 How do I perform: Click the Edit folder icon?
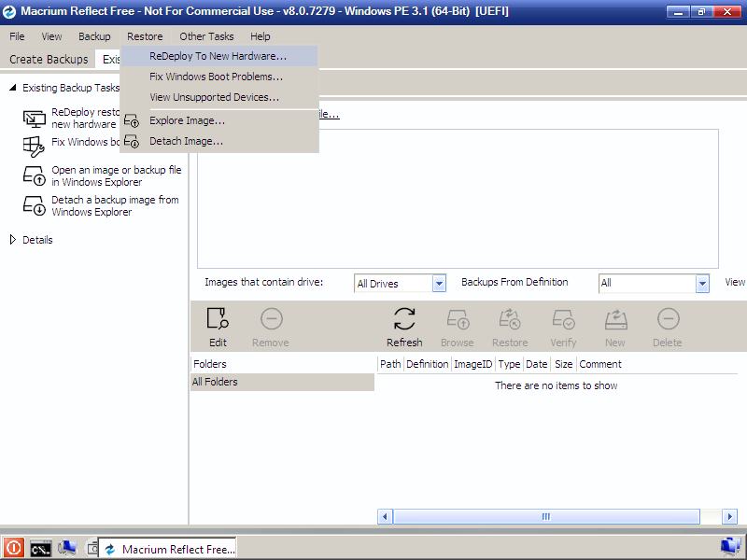coord(218,318)
